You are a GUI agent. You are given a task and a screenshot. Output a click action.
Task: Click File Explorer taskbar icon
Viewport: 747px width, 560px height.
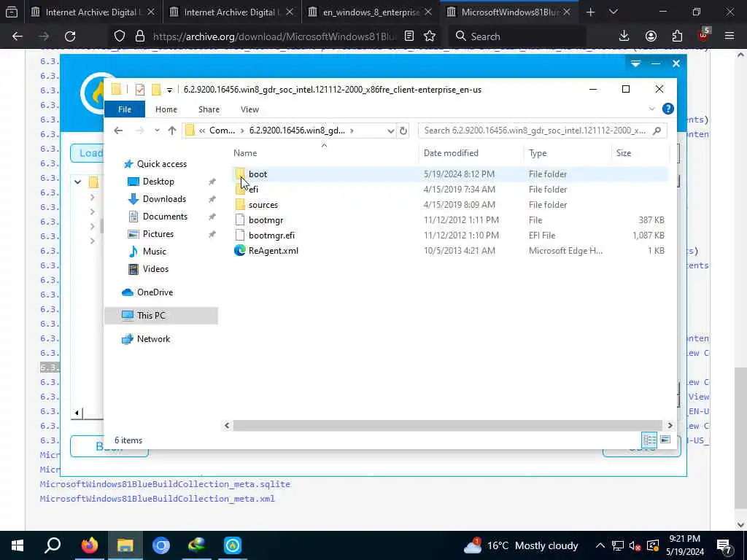pos(125,545)
